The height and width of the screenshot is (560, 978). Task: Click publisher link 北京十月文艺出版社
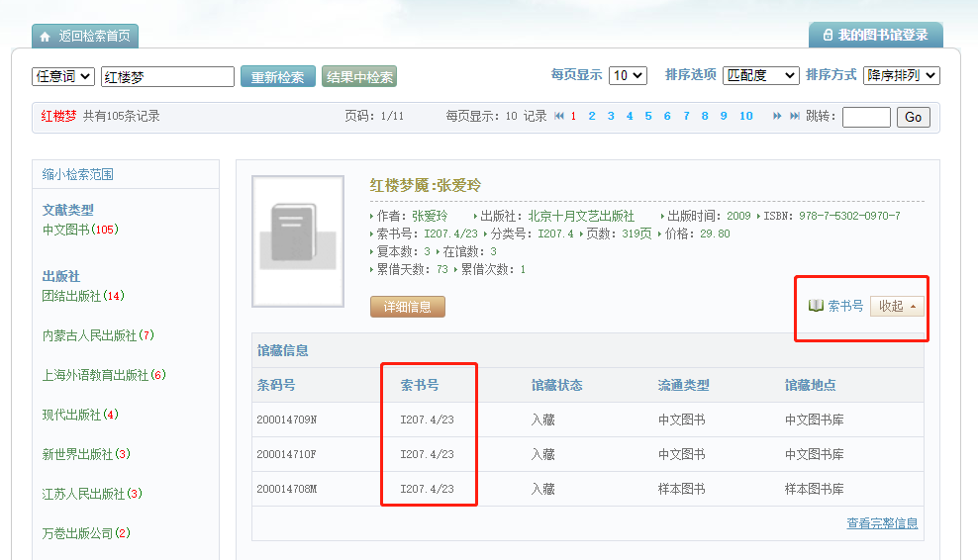tap(581, 217)
